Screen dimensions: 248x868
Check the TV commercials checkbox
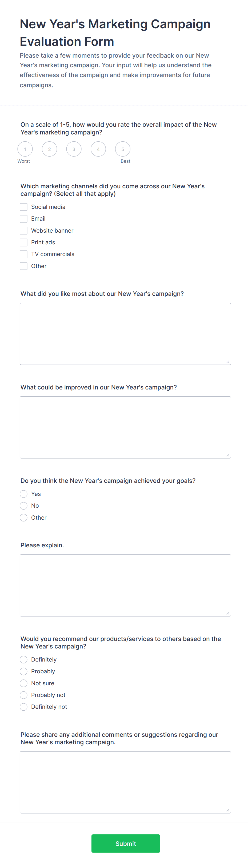coord(23,254)
